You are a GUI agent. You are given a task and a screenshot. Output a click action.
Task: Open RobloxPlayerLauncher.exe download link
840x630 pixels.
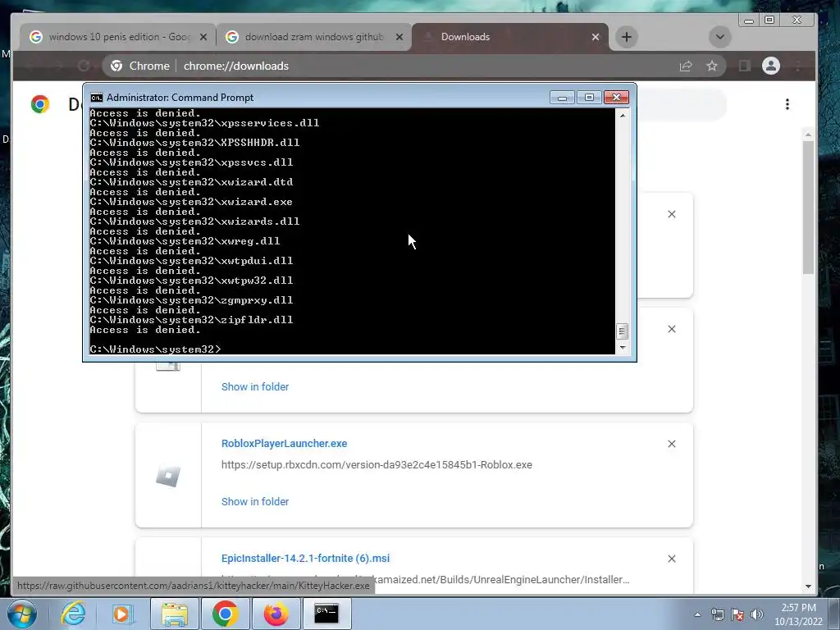[284, 444]
